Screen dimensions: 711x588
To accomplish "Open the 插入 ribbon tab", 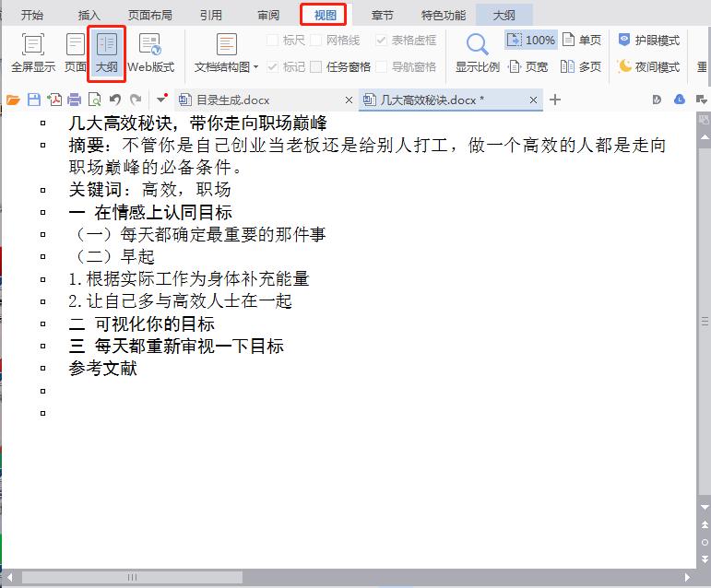I will click(89, 15).
